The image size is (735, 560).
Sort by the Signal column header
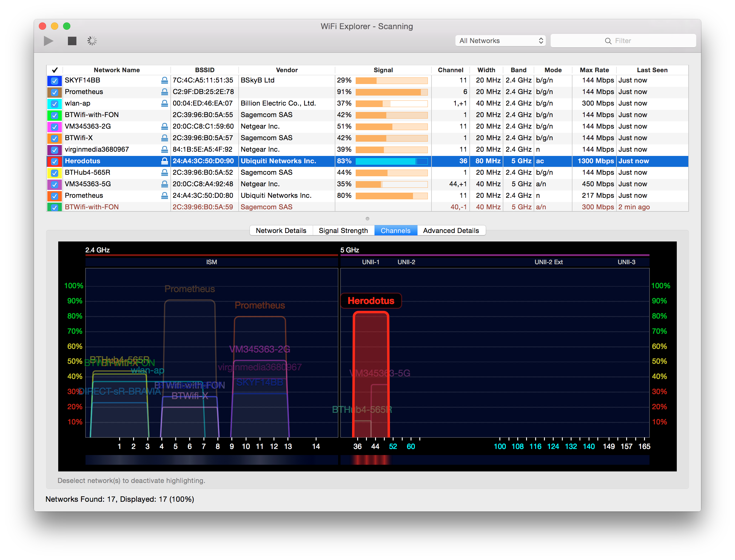383,70
